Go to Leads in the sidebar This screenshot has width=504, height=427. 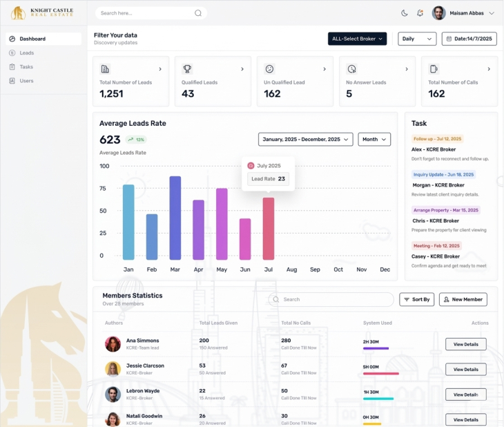pyautogui.click(x=26, y=53)
